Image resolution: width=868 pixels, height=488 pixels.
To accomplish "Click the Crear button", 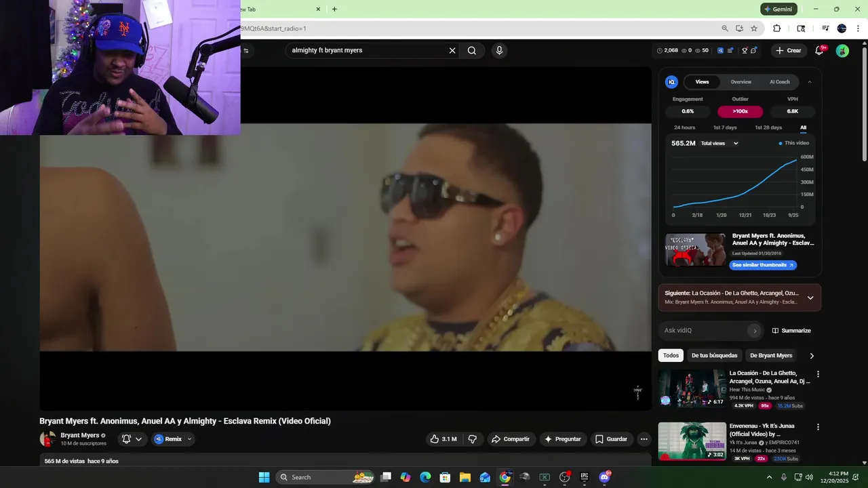I will [788, 50].
